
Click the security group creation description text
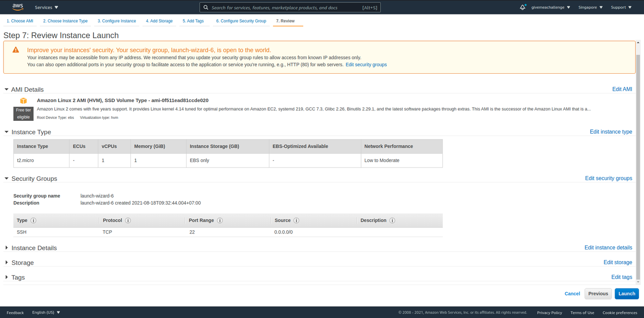coord(141,203)
